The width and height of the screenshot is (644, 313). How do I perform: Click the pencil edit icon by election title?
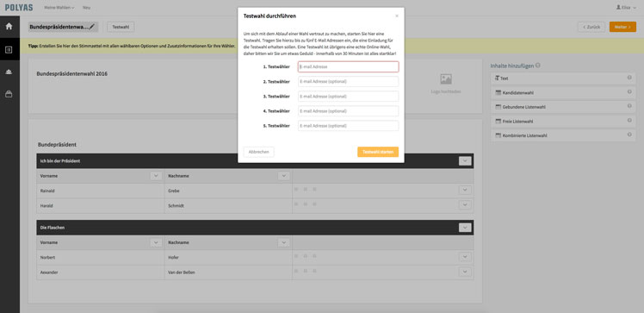point(92,27)
